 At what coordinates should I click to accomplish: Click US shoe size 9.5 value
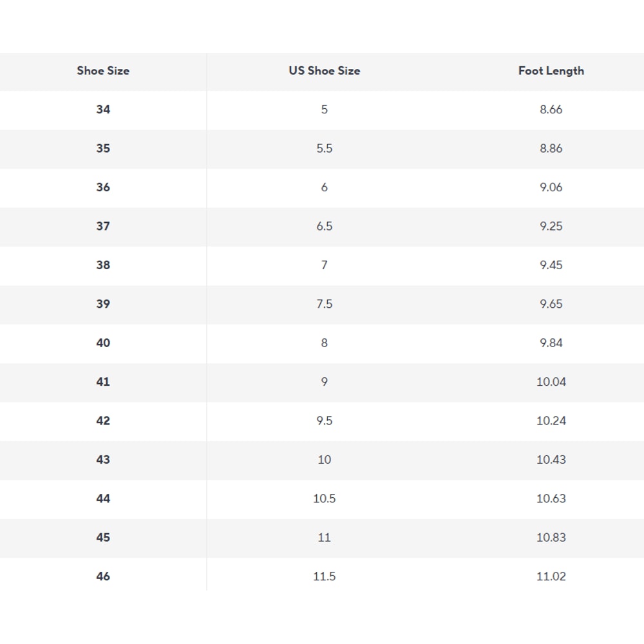(x=324, y=421)
